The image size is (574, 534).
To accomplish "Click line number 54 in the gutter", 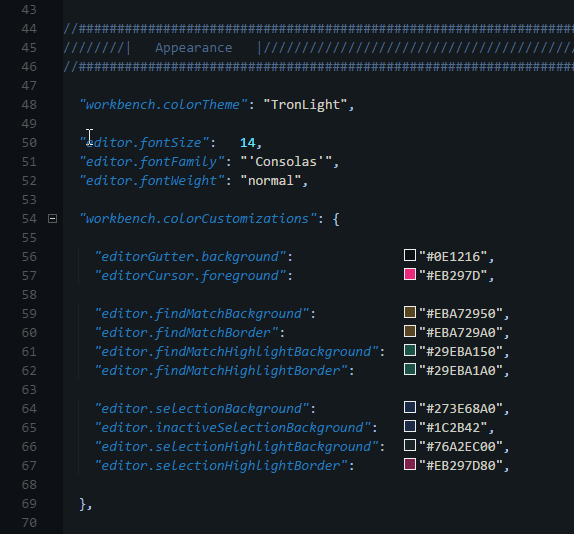I will 29,219.
